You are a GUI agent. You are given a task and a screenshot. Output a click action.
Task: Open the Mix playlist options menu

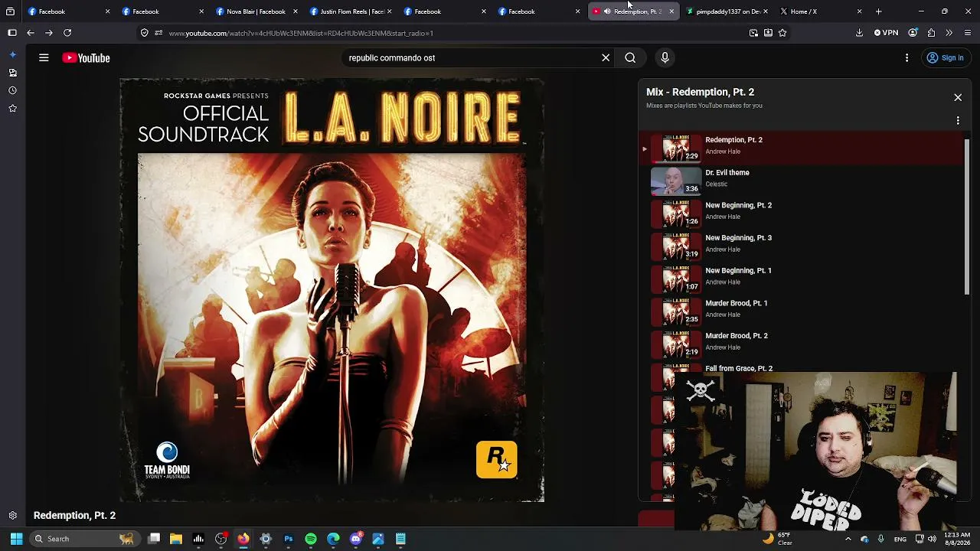pyautogui.click(x=958, y=120)
